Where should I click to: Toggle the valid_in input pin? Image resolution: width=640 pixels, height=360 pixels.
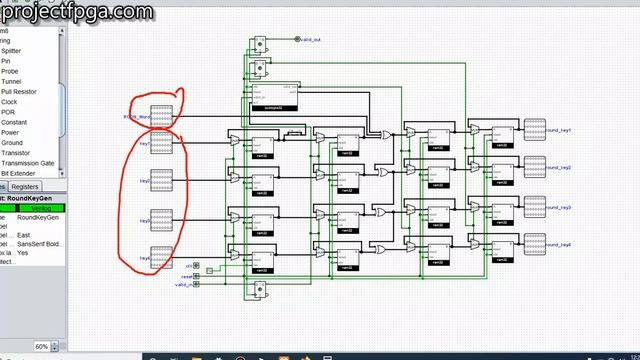[196, 284]
